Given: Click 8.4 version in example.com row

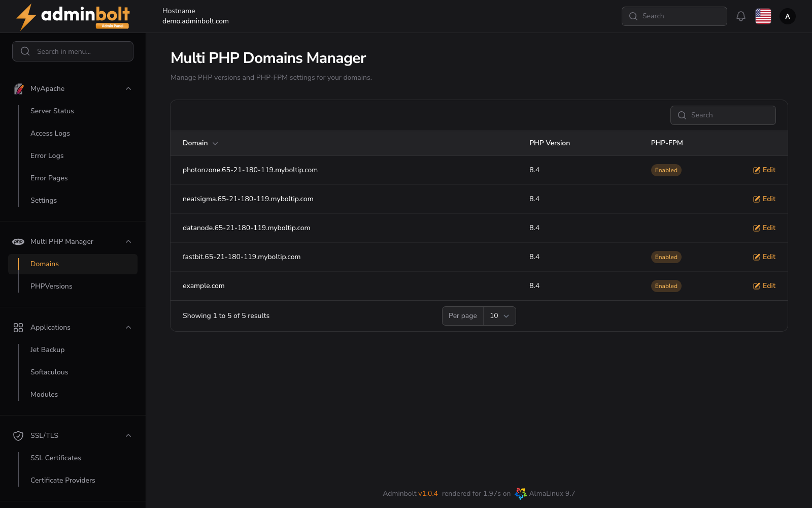Looking at the screenshot, I should click(534, 286).
